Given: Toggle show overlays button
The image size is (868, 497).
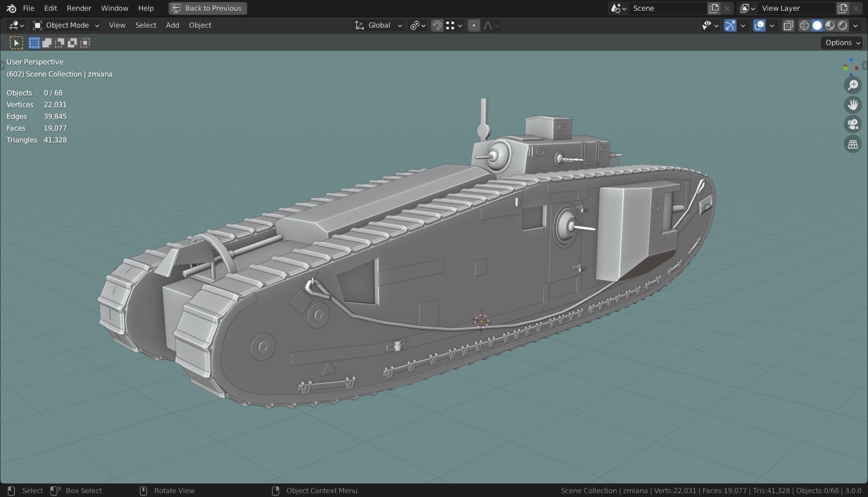Looking at the screenshot, I should pos(759,25).
